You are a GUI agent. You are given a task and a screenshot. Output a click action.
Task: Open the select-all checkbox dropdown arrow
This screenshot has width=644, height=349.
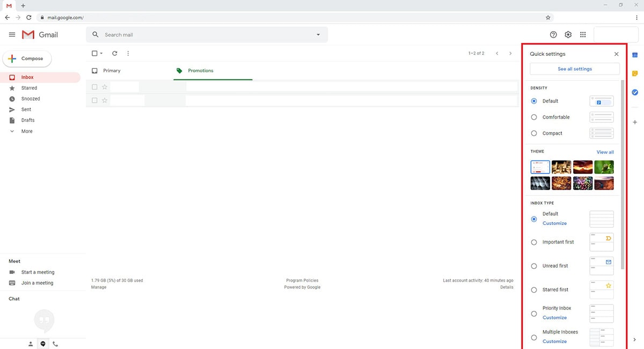pyautogui.click(x=101, y=54)
